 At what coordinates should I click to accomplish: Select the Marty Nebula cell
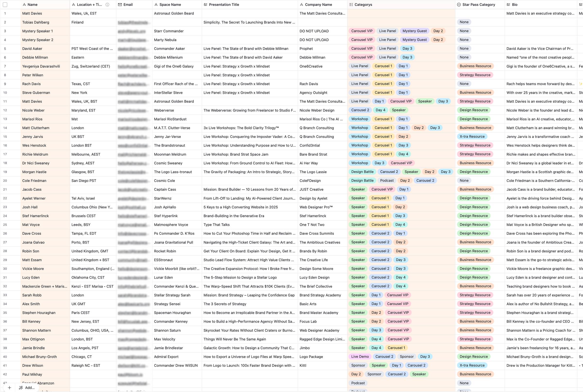pos(177,40)
